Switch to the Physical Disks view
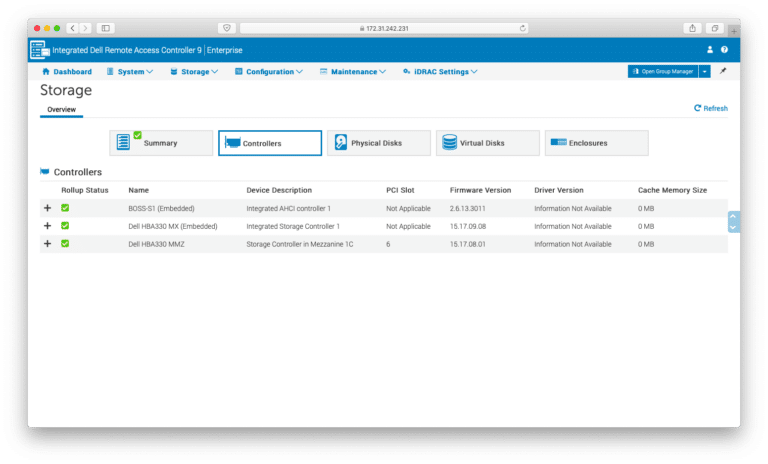Screen dimensions: 768x464 [379, 143]
